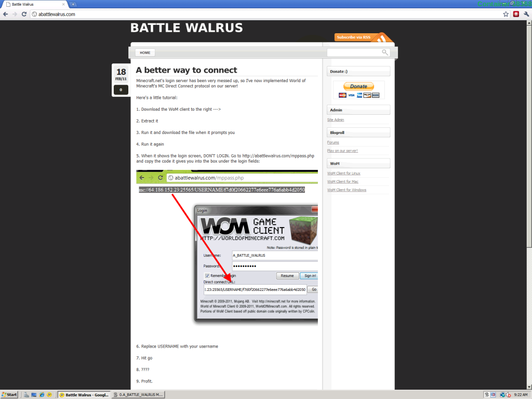Click the text 'Here's a little tutorial:'
This screenshot has width=532, height=399.
pyautogui.click(x=157, y=98)
